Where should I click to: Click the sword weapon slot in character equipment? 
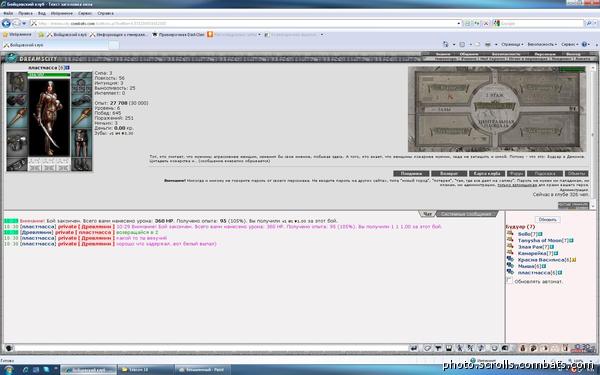tap(16, 117)
